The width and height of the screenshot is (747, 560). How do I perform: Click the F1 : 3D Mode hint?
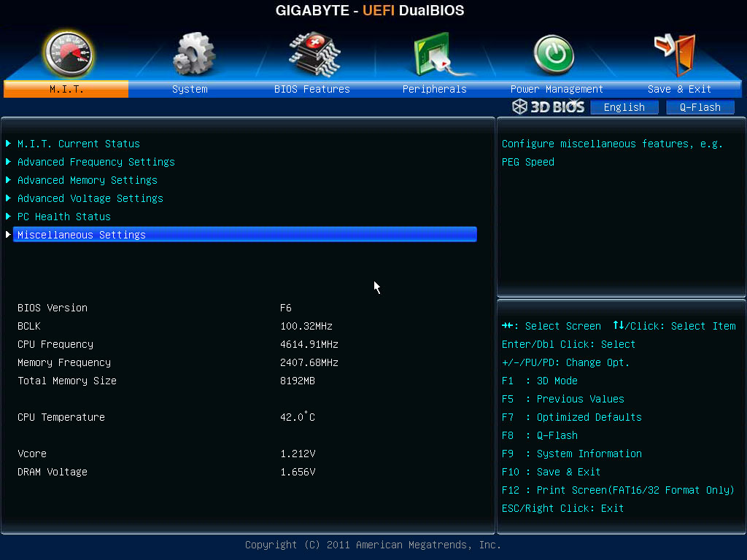(540, 381)
